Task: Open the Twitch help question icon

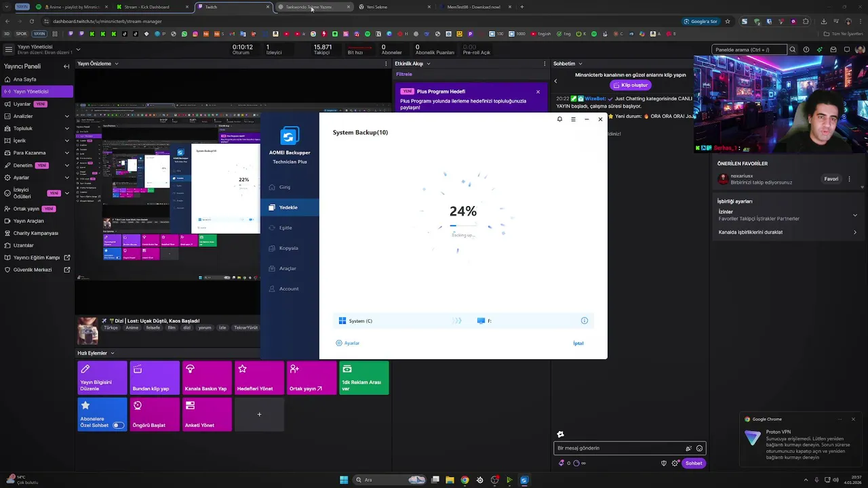Action: [806, 49]
